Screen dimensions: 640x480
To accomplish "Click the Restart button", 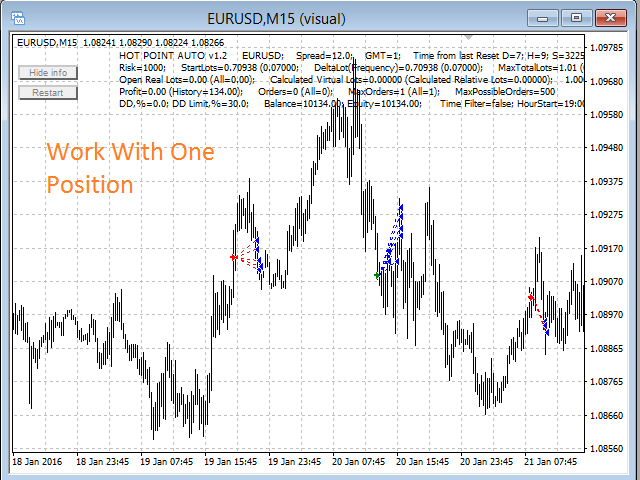I will pos(48,93).
